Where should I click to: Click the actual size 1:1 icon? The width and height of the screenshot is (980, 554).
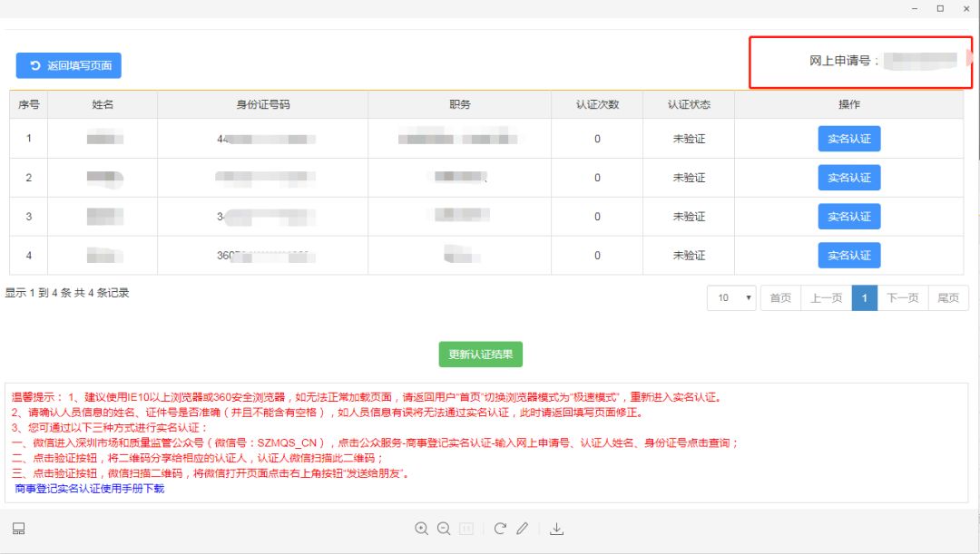click(466, 529)
